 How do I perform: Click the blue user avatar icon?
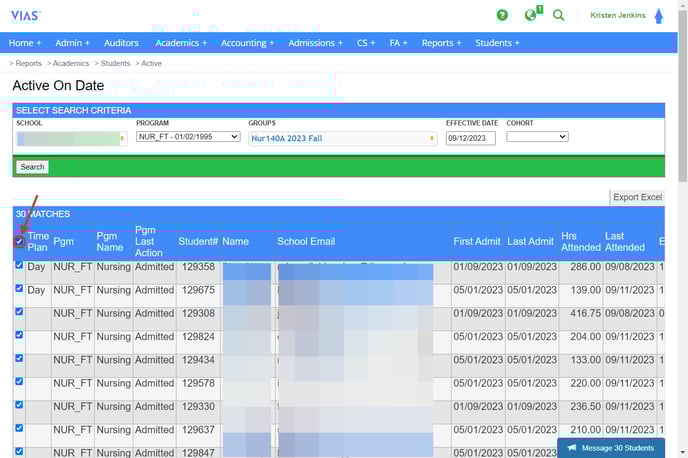pyautogui.click(x=659, y=16)
